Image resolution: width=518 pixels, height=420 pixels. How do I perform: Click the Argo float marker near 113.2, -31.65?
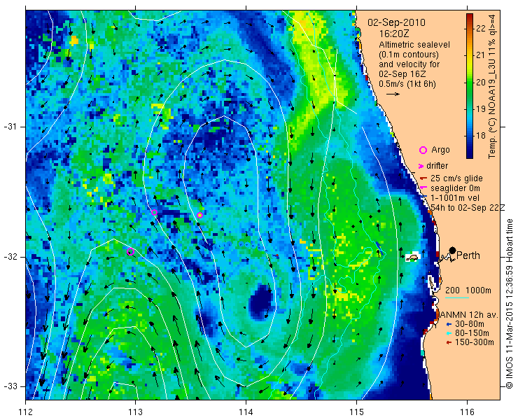(x=154, y=213)
